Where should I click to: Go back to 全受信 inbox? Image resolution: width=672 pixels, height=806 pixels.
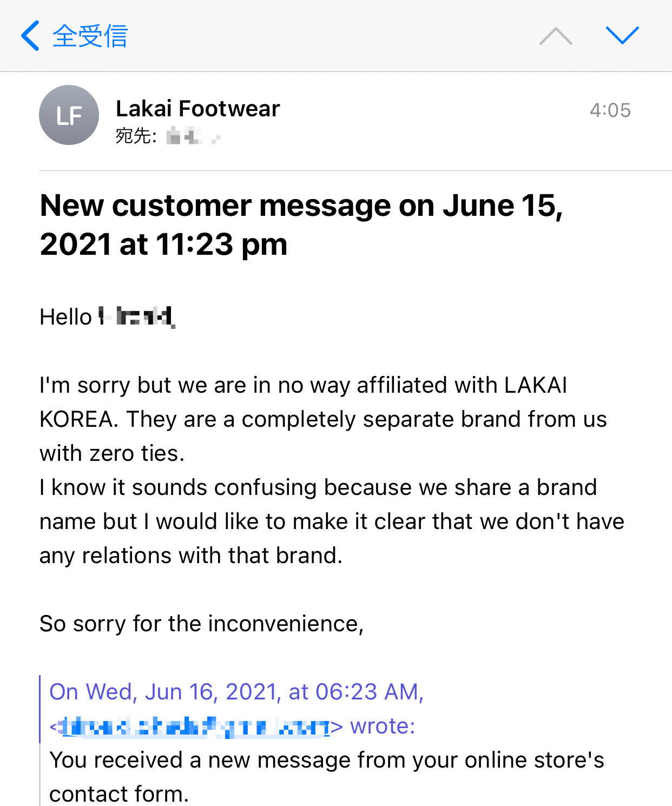(90, 36)
